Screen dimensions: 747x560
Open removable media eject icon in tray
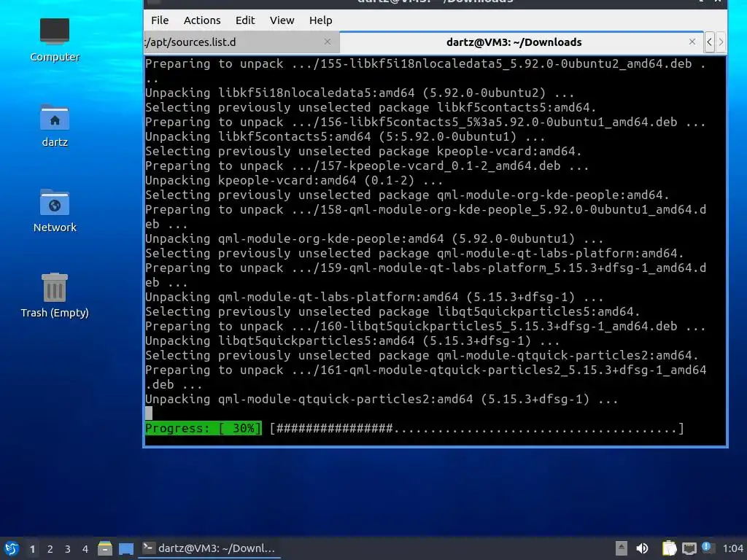pos(622,548)
